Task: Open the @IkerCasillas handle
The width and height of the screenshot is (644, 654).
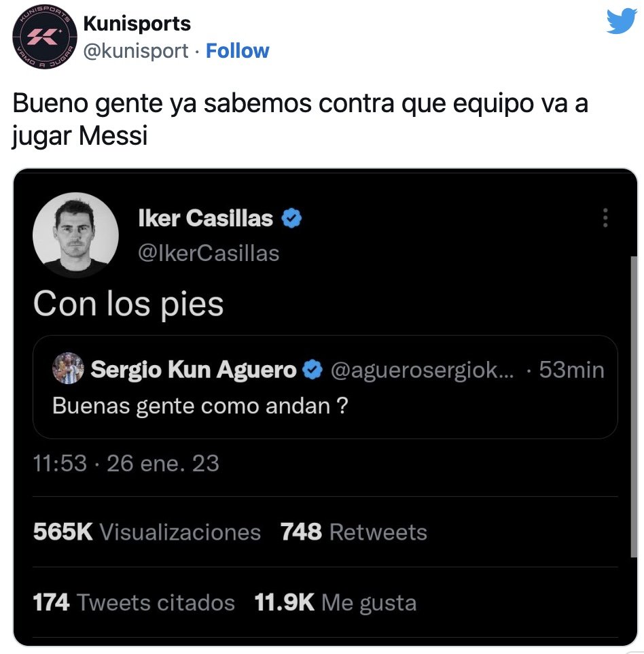Action: pyautogui.click(x=209, y=253)
